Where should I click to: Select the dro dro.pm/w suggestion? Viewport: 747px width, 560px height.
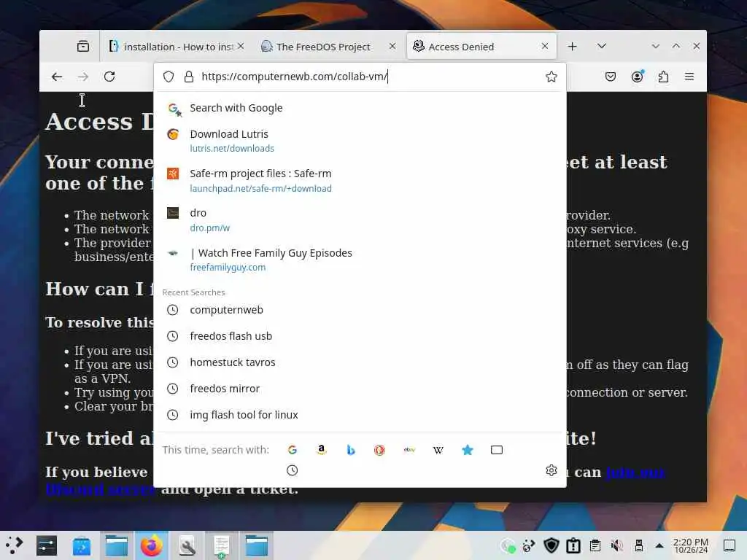coord(360,220)
